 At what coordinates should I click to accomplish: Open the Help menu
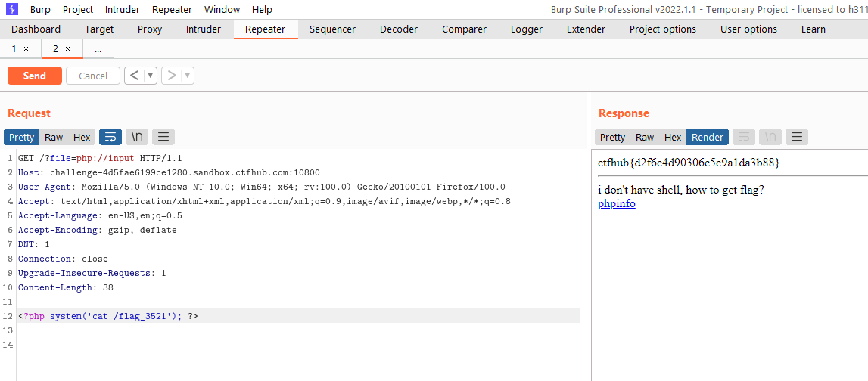pyautogui.click(x=262, y=9)
